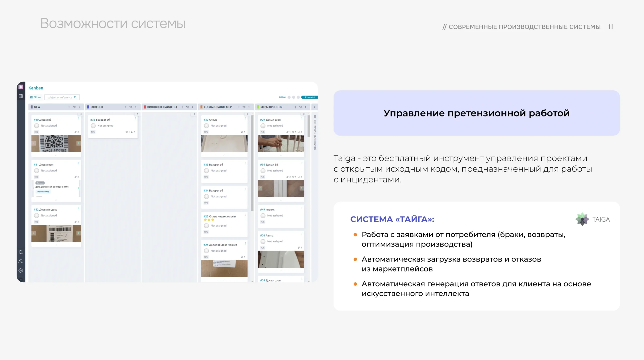Open the team members sidebar icon

tap(21, 261)
